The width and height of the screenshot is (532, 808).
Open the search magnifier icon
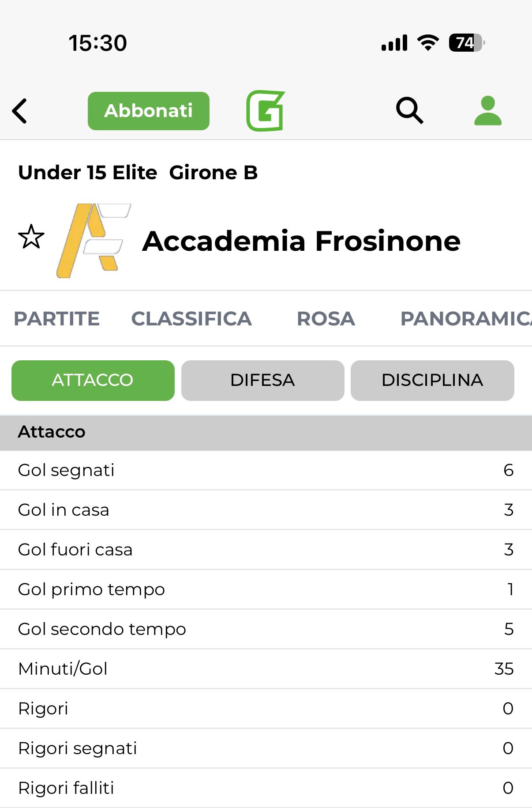[409, 110]
